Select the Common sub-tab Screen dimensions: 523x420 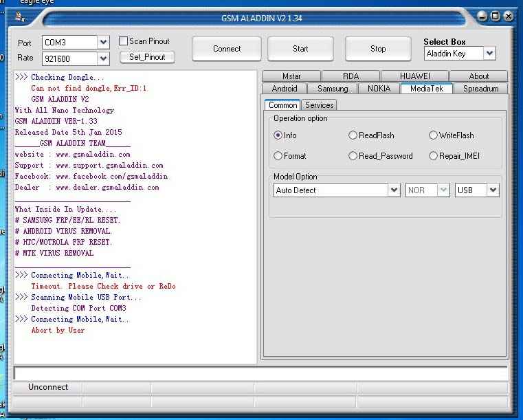282,105
